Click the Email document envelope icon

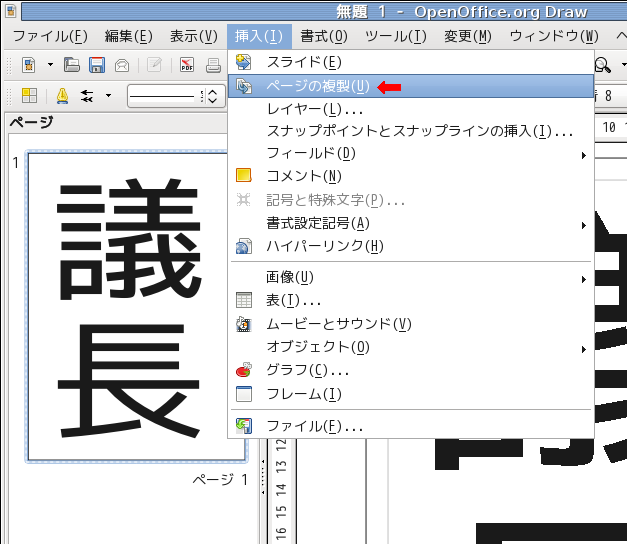pos(122,66)
